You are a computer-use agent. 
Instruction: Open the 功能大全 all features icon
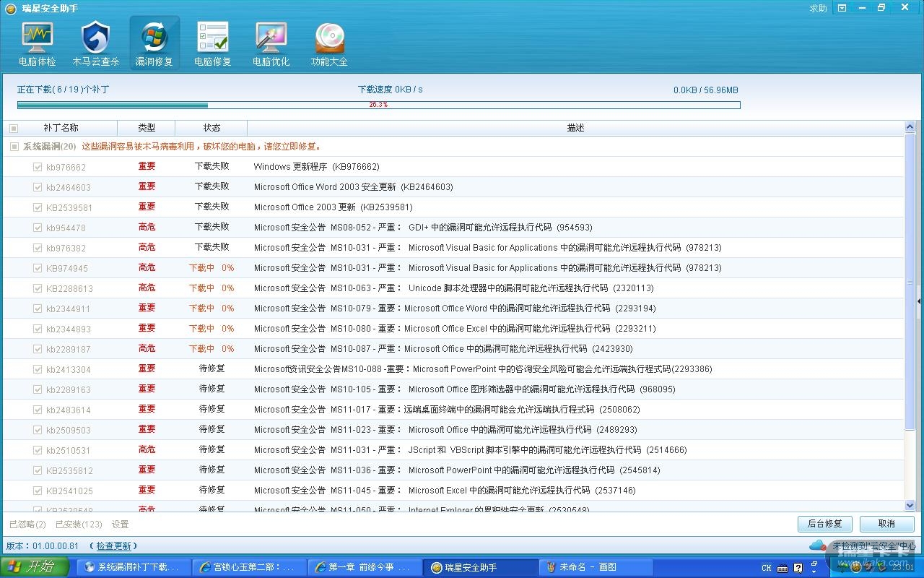tap(329, 43)
